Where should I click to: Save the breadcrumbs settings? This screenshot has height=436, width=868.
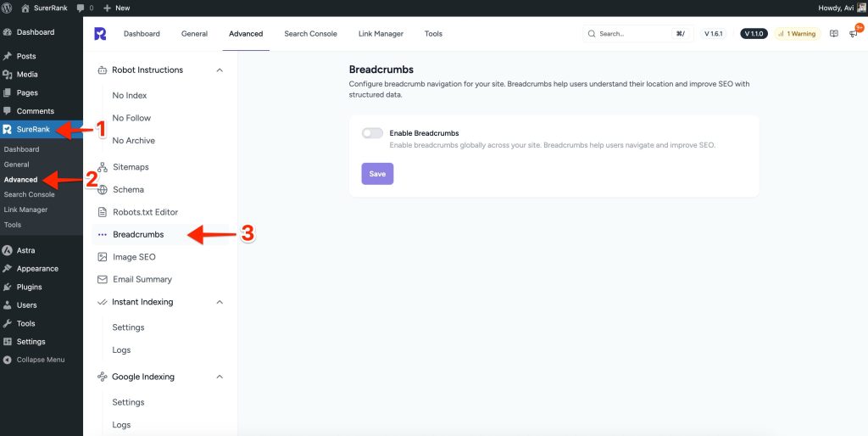[x=377, y=174]
